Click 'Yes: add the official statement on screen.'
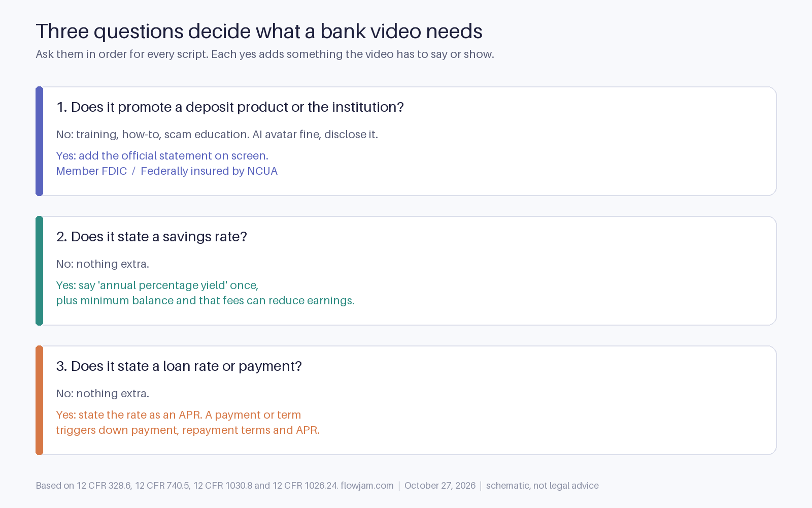 pos(162,156)
